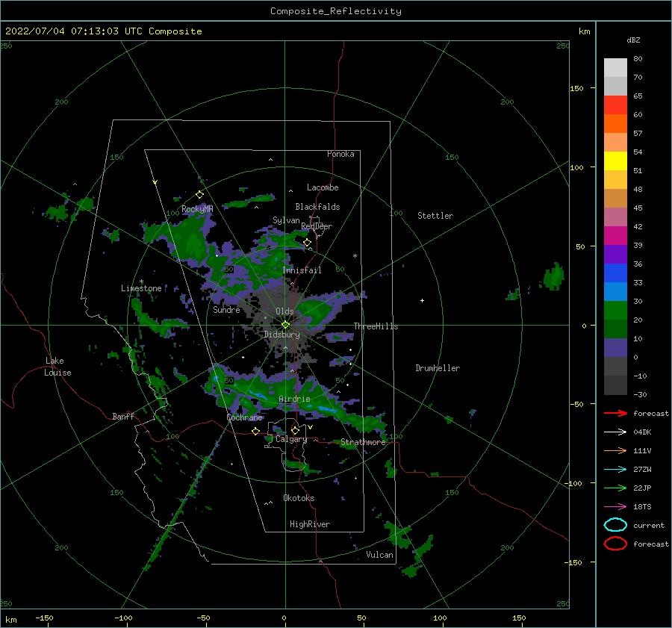Click the Olds town label
This screenshot has height=628, width=672.
point(284,311)
